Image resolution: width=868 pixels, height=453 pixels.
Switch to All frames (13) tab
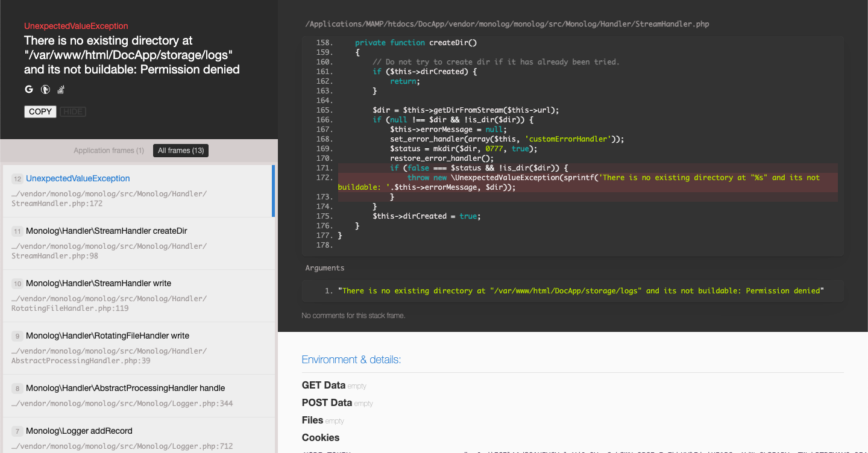181,151
